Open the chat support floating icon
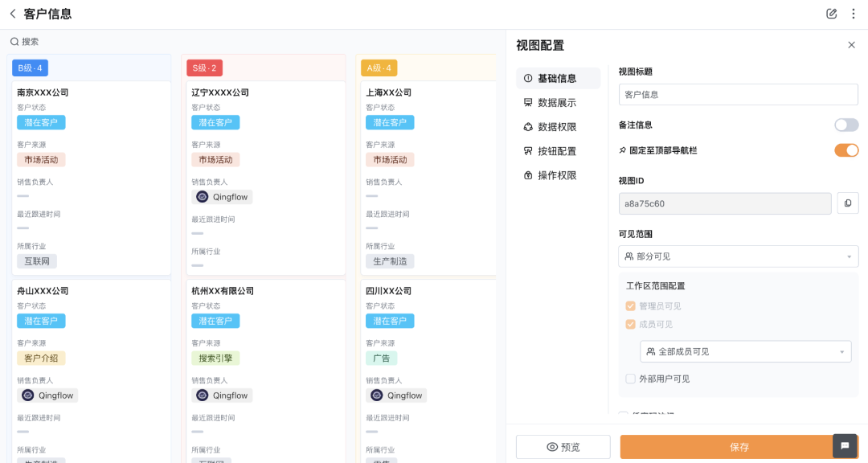The image size is (868, 463). point(845,445)
